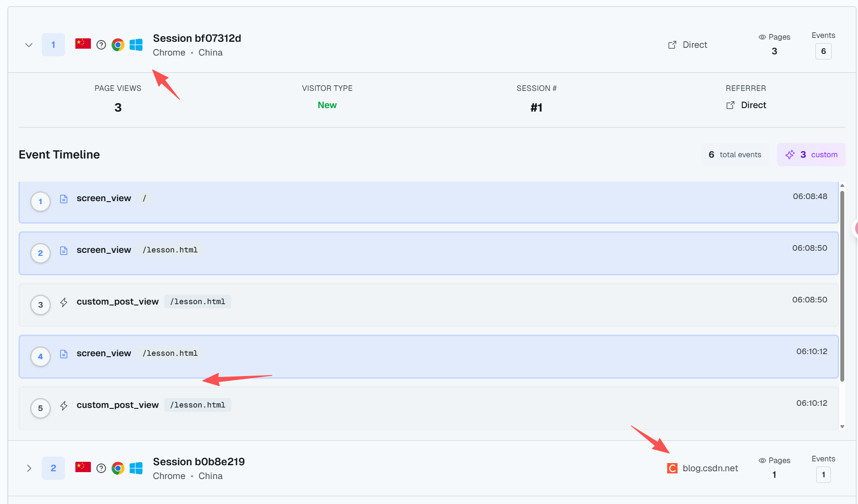858x504 pixels.
Task: Click page icon of event 2 screen_view
Action: click(64, 251)
